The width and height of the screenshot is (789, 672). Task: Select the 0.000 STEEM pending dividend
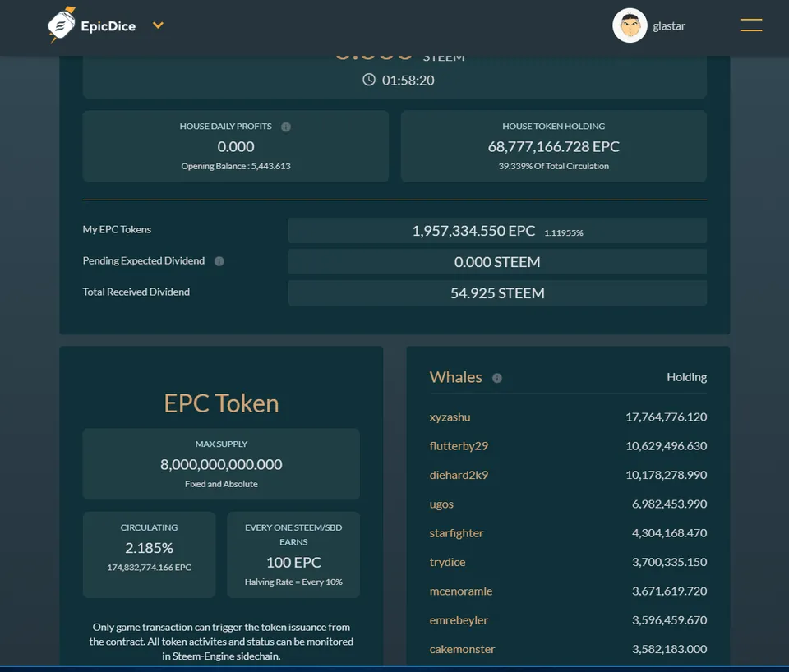click(497, 262)
